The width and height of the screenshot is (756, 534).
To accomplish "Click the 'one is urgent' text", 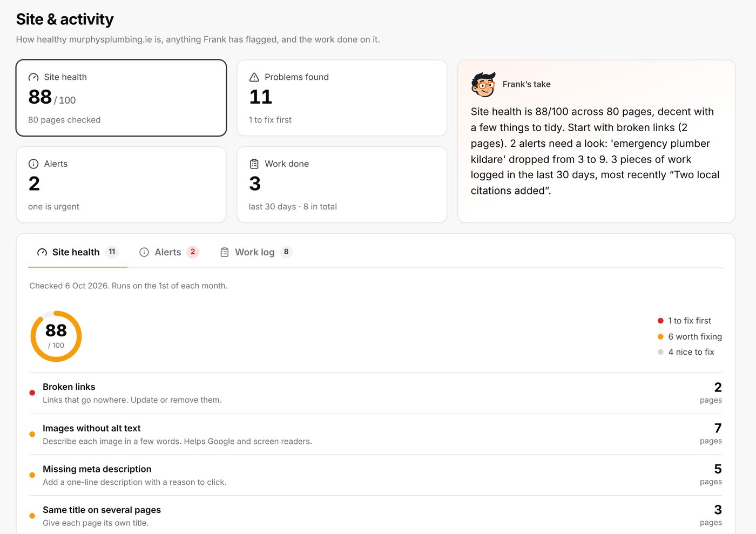I will click(x=53, y=207).
